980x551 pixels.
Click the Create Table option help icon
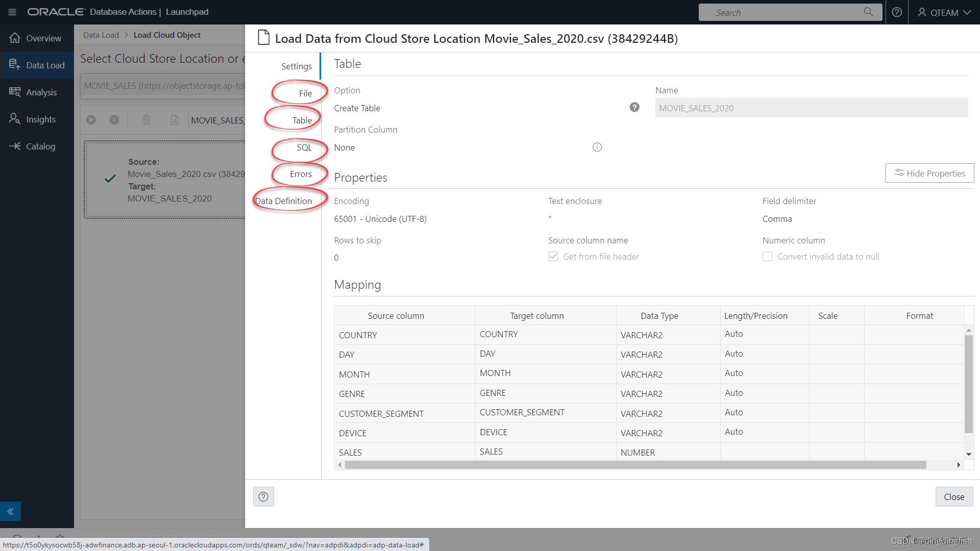click(634, 107)
